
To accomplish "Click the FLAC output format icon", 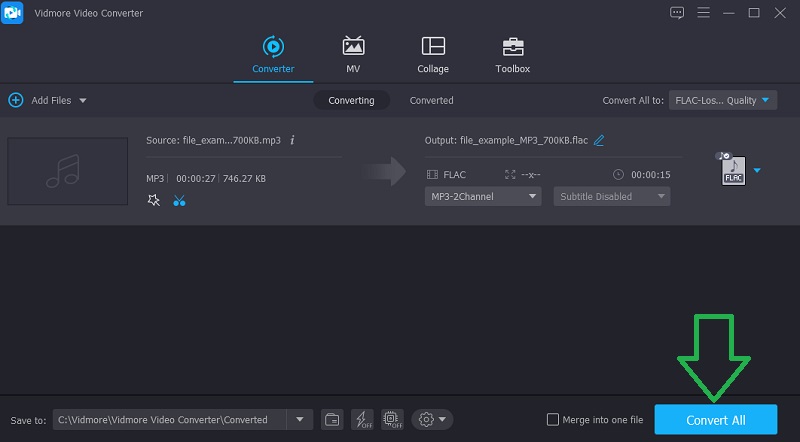I will click(733, 171).
